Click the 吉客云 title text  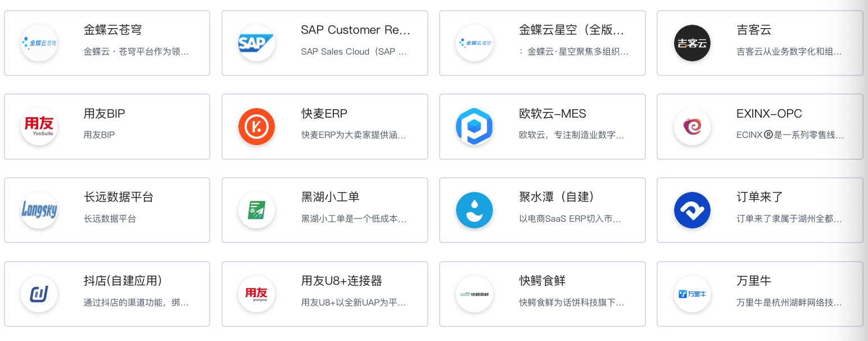pyautogui.click(x=754, y=30)
